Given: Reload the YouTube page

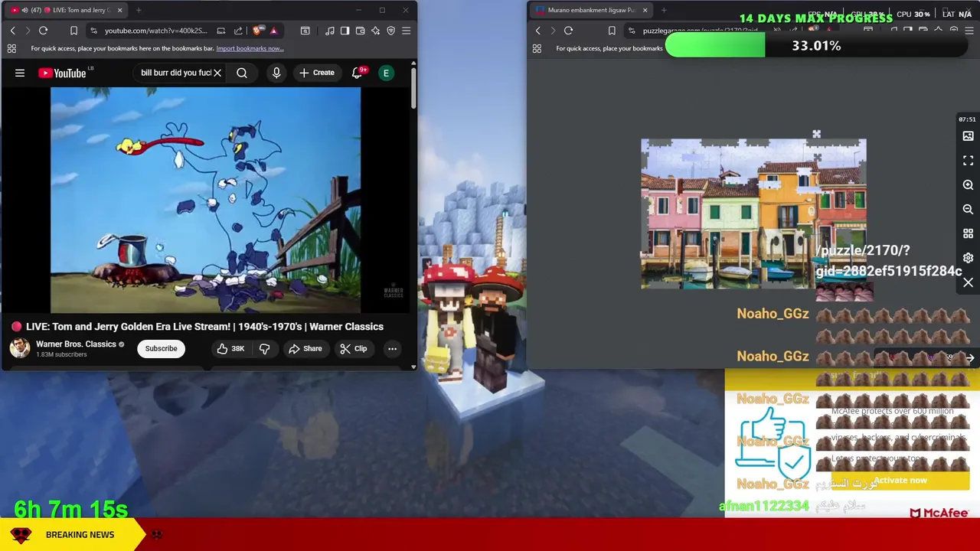Looking at the screenshot, I should point(44,31).
